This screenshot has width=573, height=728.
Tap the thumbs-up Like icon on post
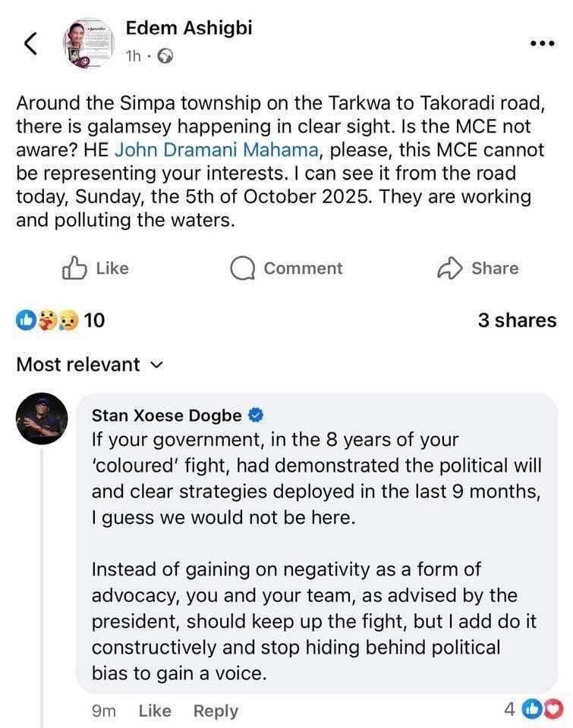coord(74,268)
